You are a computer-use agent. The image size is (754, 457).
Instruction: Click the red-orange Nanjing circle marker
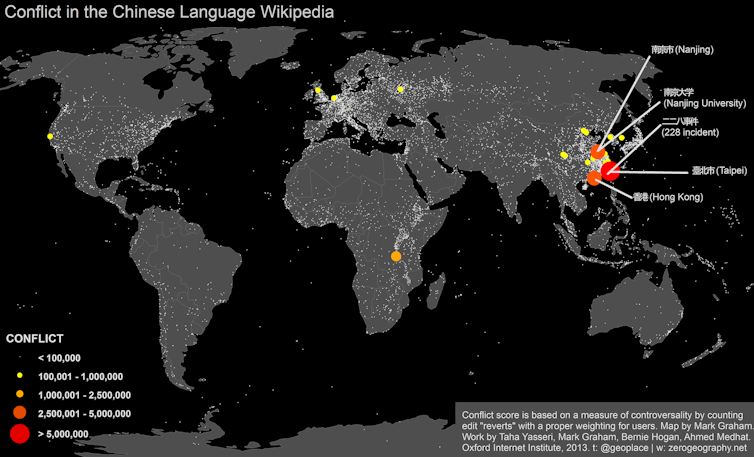point(597,152)
